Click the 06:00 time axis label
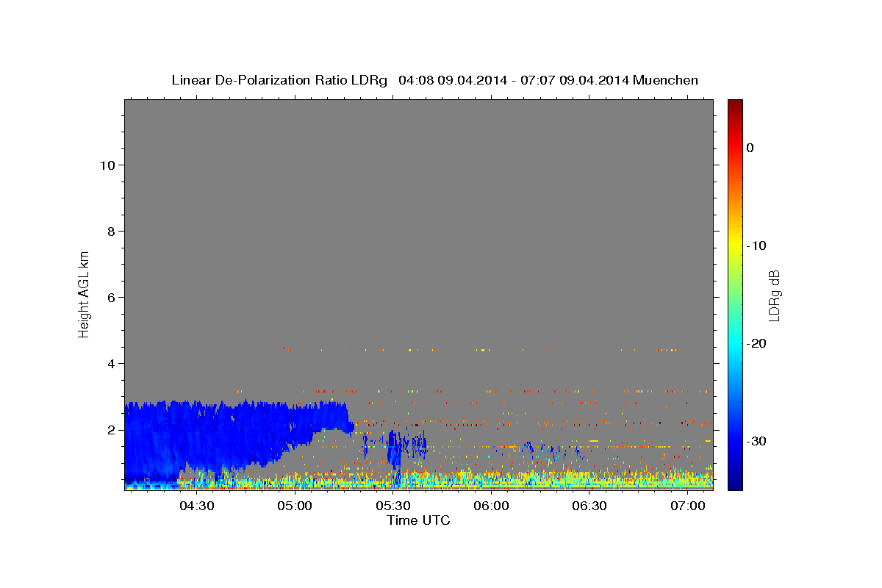 tap(492, 506)
